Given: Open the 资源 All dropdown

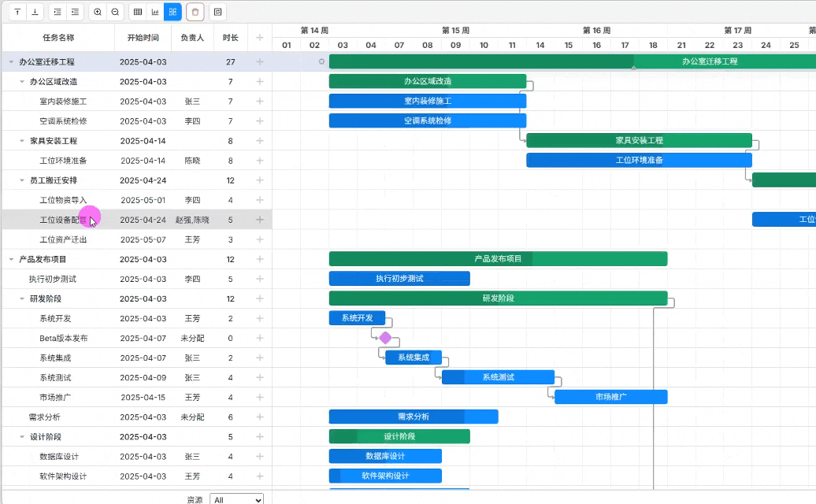Looking at the screenshot, I should point(237,499).
